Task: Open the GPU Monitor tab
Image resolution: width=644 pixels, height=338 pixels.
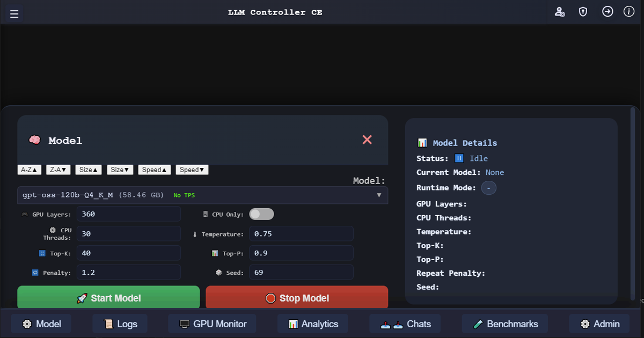Action: pos(213,324)
